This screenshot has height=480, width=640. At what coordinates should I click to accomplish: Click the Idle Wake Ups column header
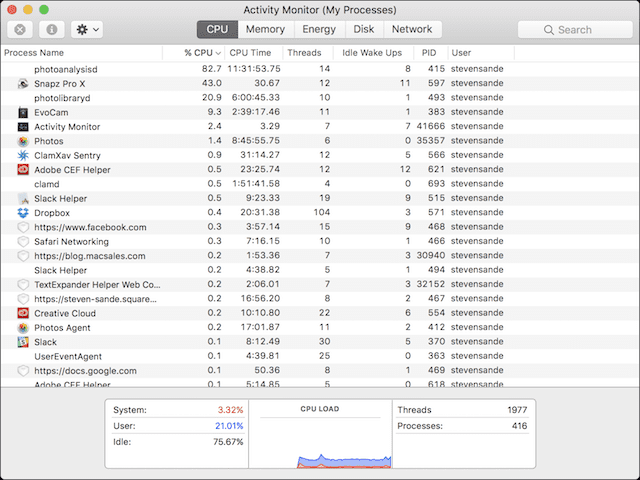(x=372, y=52)
